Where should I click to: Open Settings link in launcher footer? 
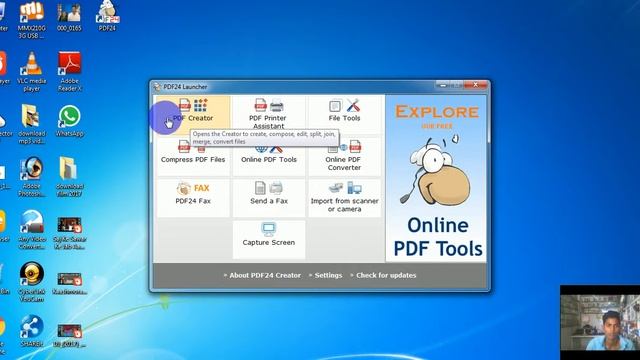328,275
